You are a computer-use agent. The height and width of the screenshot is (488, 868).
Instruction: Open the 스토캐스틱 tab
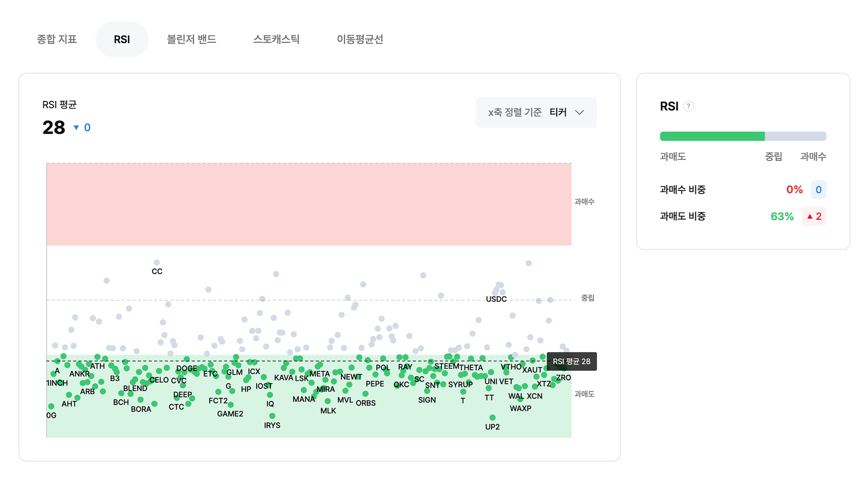[276, 39]
